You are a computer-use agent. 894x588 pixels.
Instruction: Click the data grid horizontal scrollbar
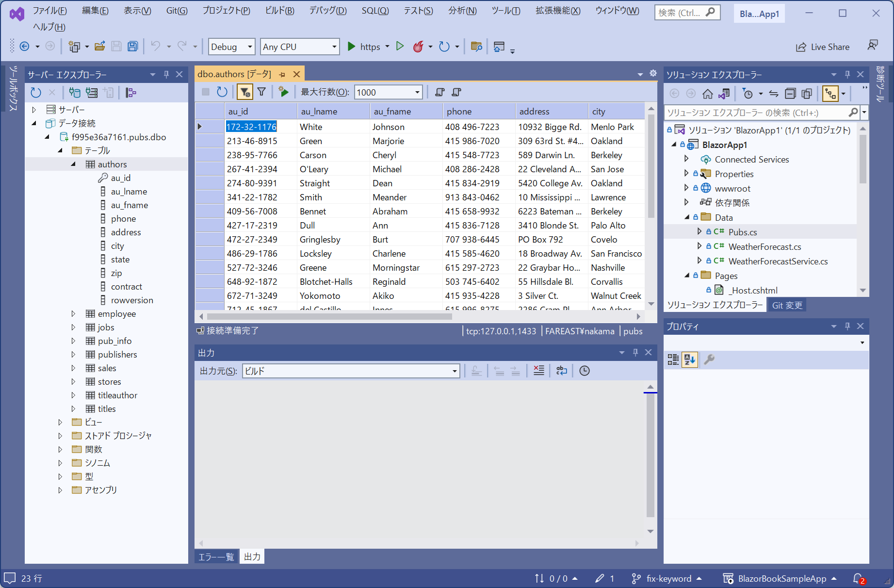(x=329, y=316)
